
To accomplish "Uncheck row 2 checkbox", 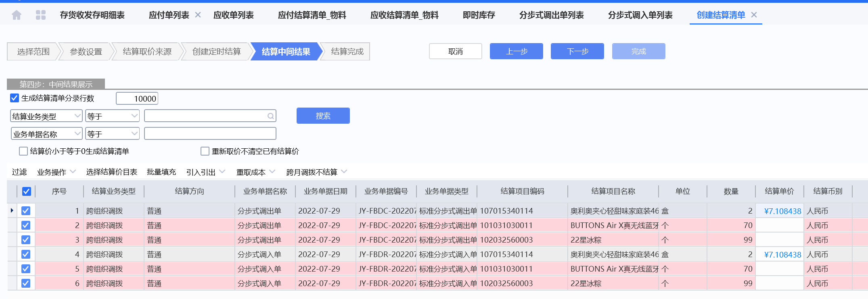I will 26,225.
